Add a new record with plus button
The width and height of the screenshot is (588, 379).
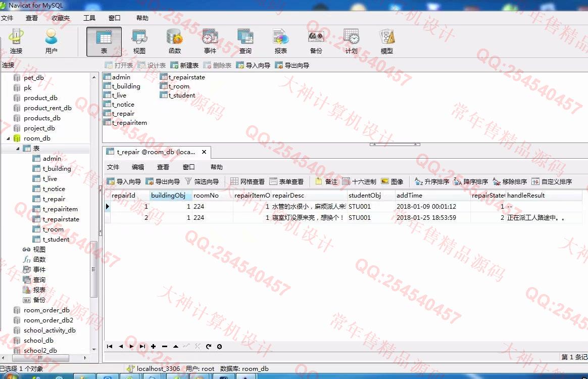[154, 346]
